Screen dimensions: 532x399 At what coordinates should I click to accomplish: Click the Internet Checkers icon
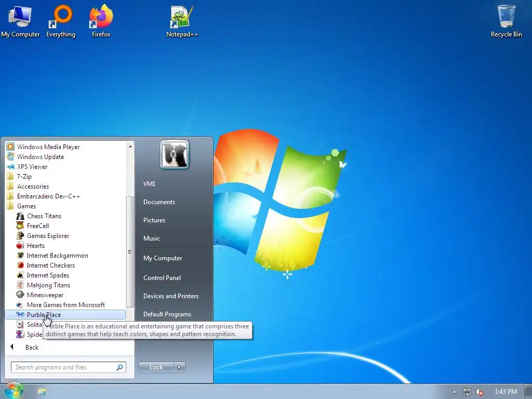click(x=20, y=265)
